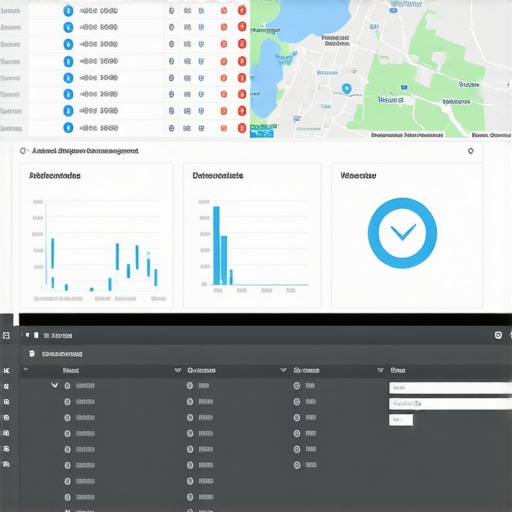The image size is (512, 512).
Task: Click the large blue circular checkmark icon
Action: click(x=402, y=233)
